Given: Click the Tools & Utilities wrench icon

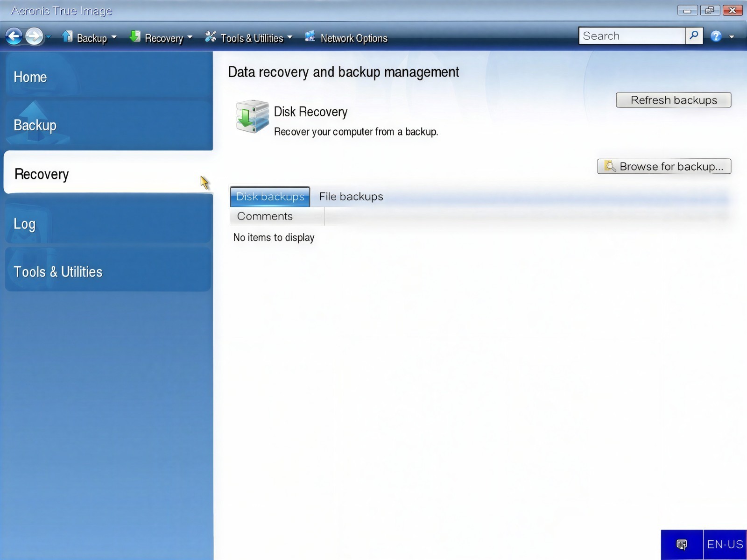Looking at the screenshot, I should click(x=211, y=36).
